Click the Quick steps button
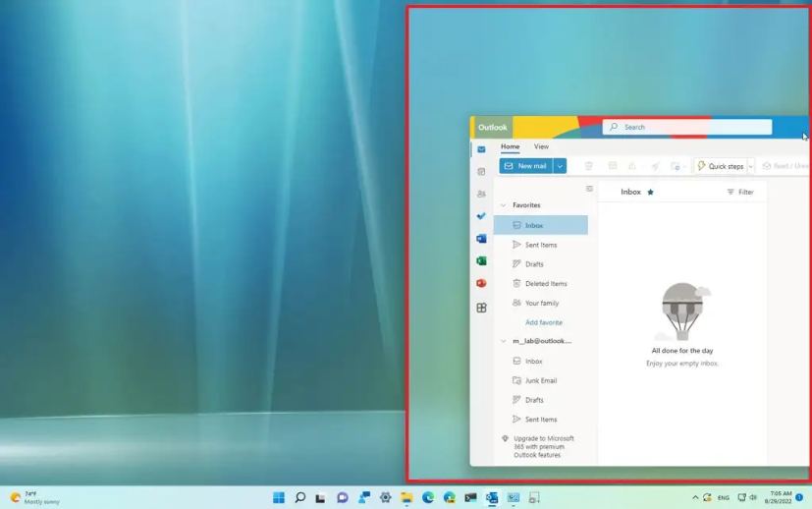This screenshot has height=509, width=812. tap(721, 166)
